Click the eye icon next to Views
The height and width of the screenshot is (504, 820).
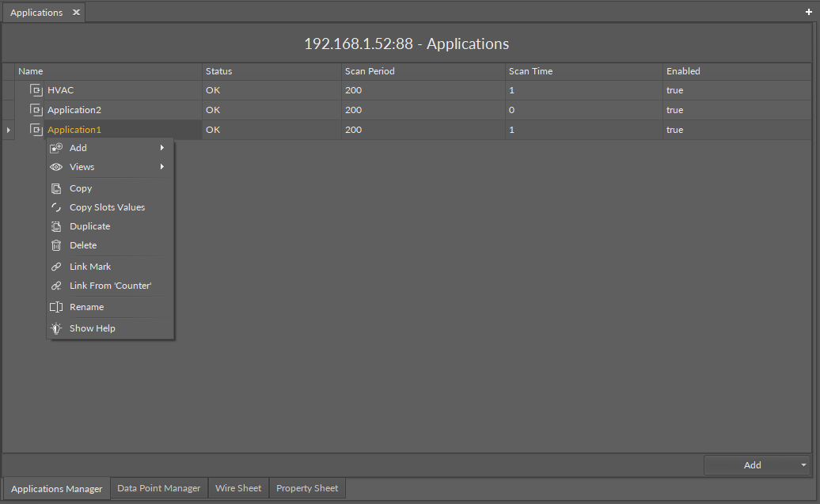pyautogui.click(x=56, y=167)
